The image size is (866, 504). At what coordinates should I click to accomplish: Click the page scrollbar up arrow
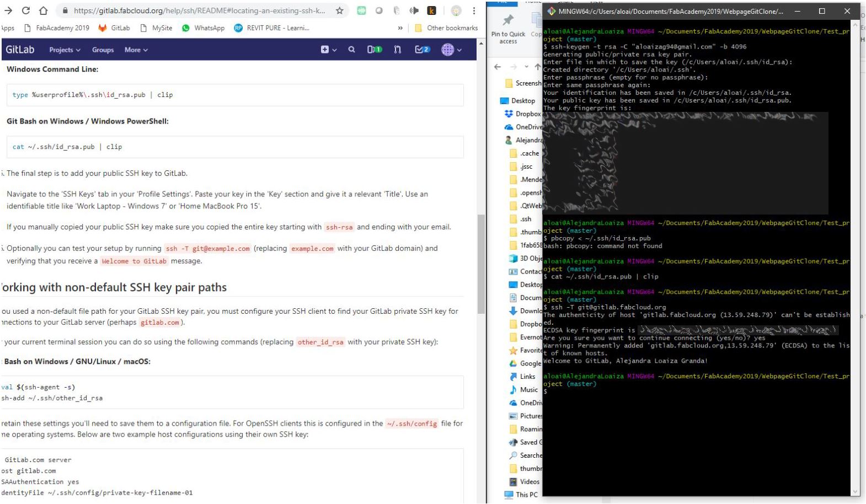(x=481, y=44)
